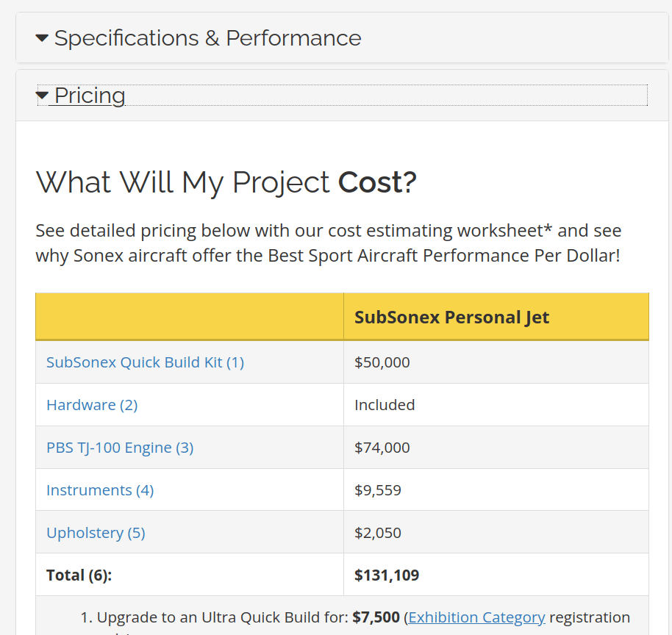Viewport: 672px width, 635px height.
Task: Click the SubSonex Personal Jet column header
Action: (x=451, y=317)
